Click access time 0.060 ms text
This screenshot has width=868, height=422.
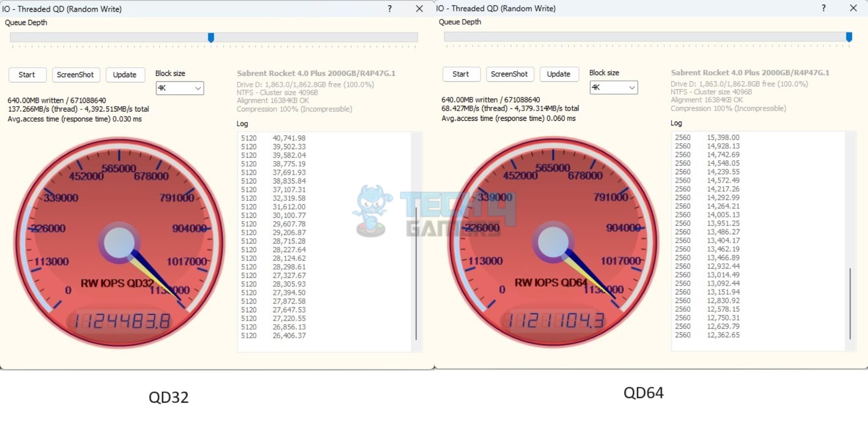pyautogui.click(x=509, y=119)
